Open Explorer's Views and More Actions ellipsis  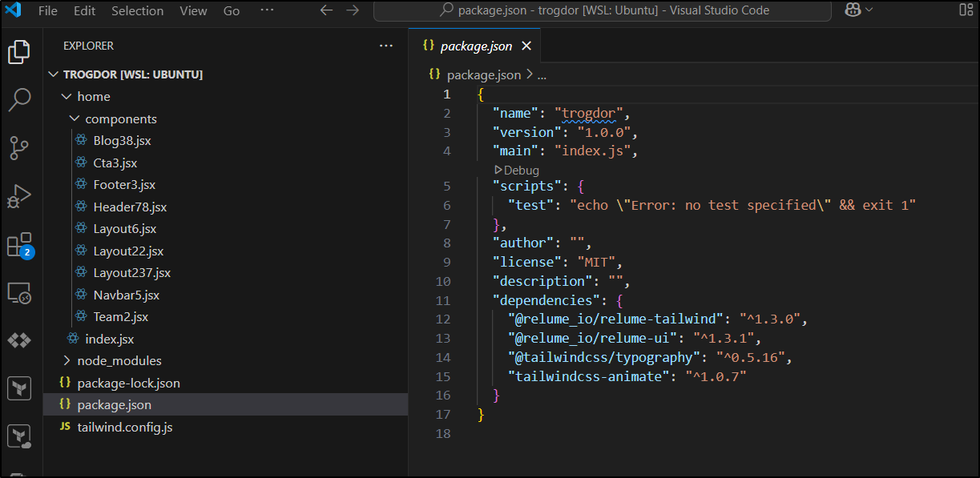point(386,46)
